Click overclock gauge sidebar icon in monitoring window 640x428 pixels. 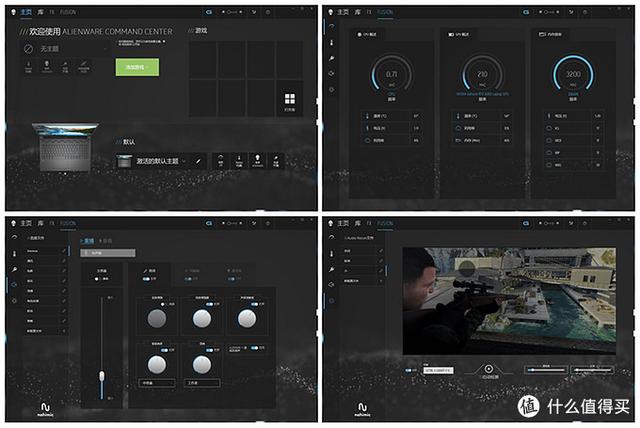pyautogui.click(x=331, y=27)
